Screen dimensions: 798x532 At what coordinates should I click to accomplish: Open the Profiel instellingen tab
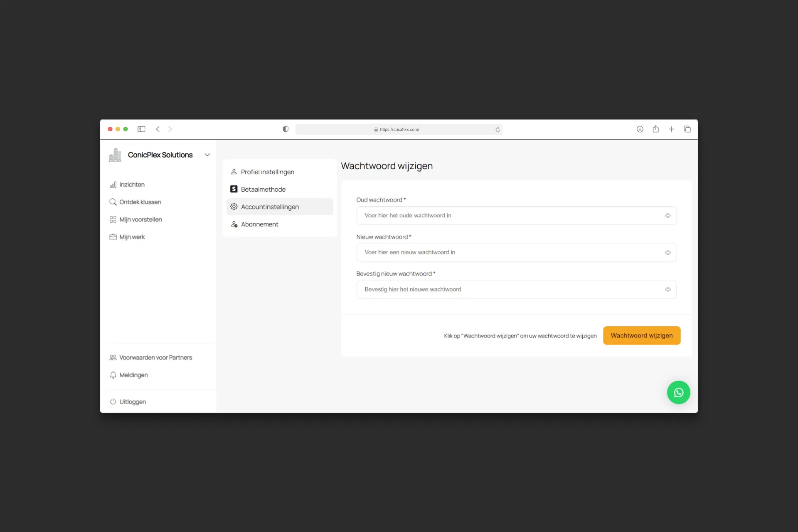pos(267,172)
